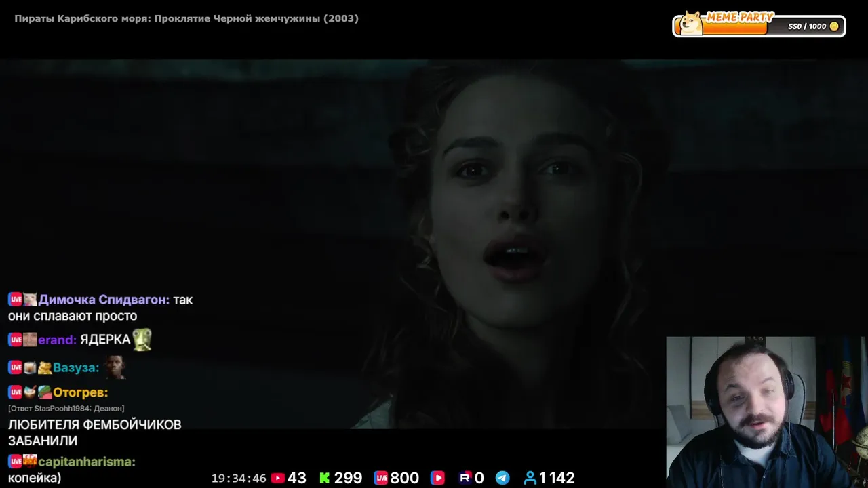Click the gold coin icon after 550 / 1000
868x488 pixels.
pyautogui.click(x=834, y=26)
